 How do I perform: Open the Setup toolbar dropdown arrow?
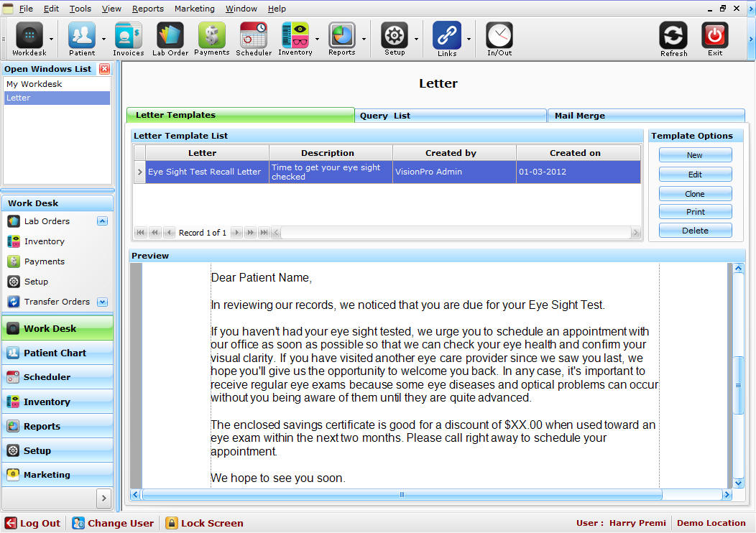(x=417, y=39)
